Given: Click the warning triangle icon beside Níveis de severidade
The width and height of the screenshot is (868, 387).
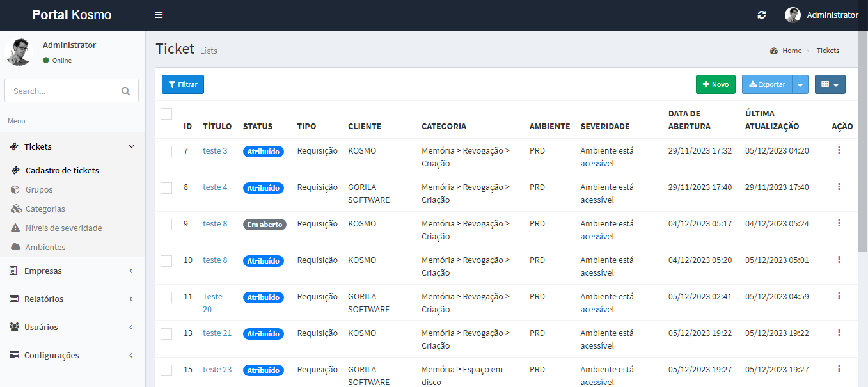Looking at the screenshot, I should coord(15,228).
